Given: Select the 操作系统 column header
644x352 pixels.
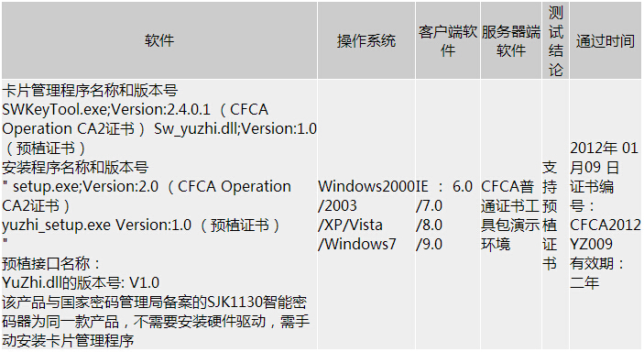Looking at the screenshot, I should tap(366, 40).
